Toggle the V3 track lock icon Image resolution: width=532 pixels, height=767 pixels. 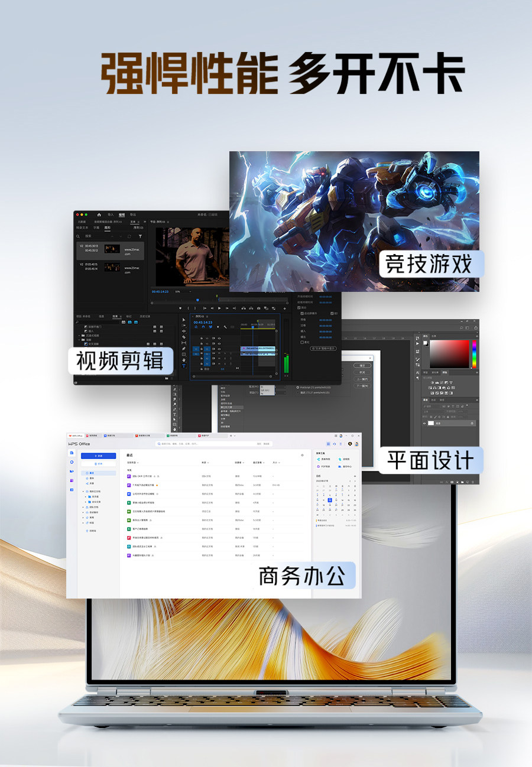[202, 338]
